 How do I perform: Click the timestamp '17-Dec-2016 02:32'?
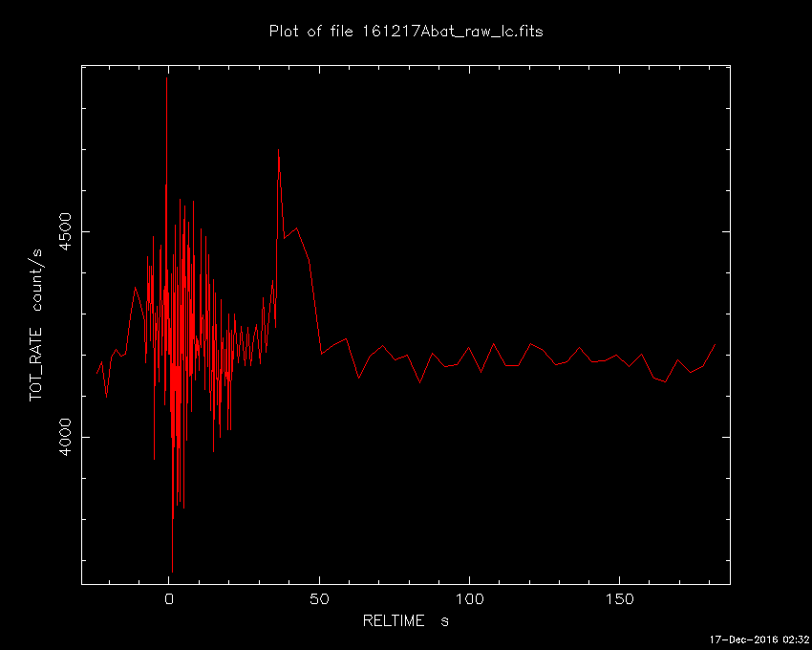click(x=759, y=639)
